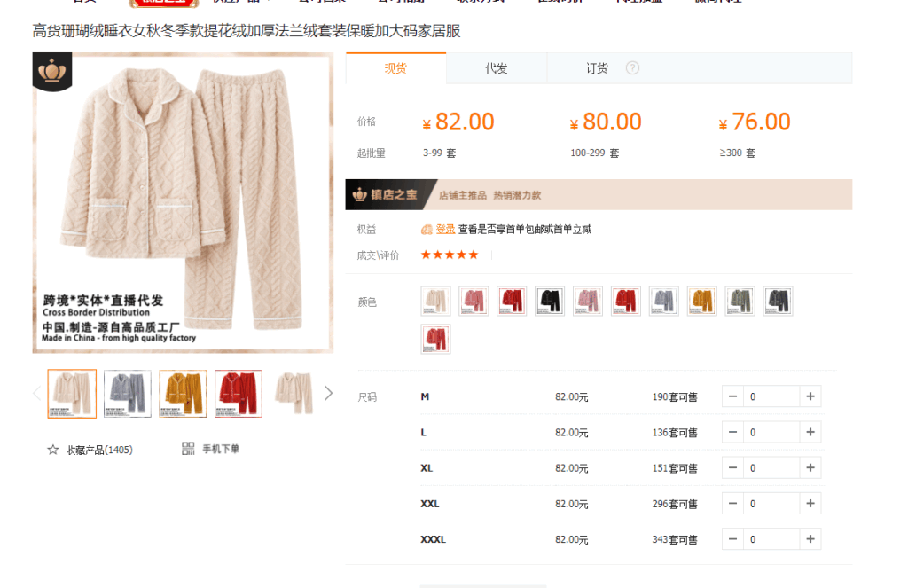Viewport: 908px width, 588px height.
Task: Increase quantity for size XXXL
Action: coord(810,539)
